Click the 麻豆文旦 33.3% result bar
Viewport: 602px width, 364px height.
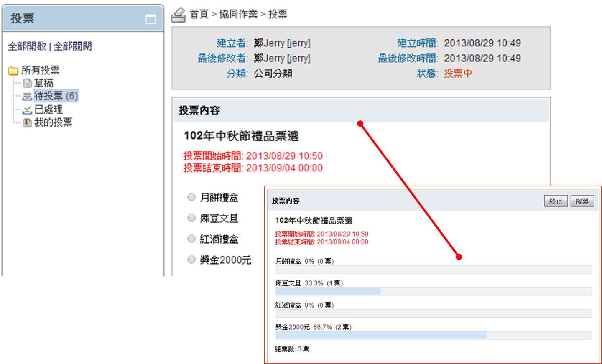[433, 291]
